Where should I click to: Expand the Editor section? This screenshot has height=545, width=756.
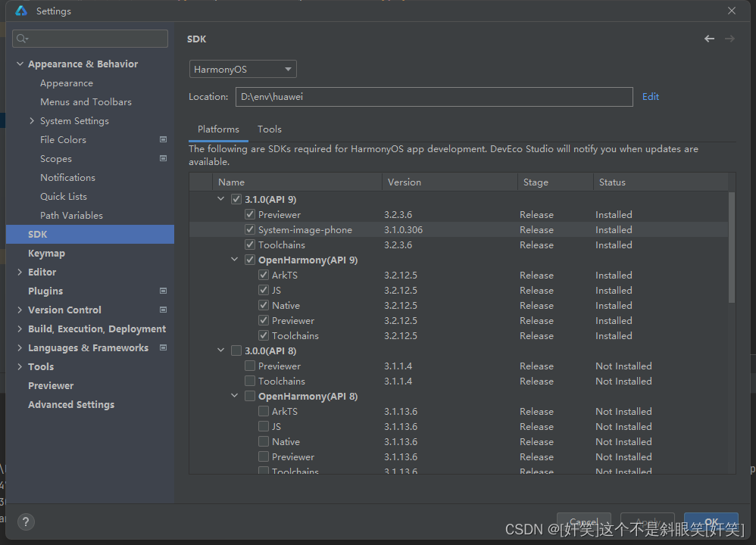[x=20, y=272]
